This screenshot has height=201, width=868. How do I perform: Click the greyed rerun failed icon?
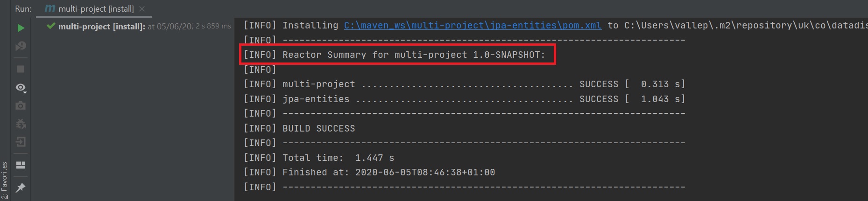tap(21, 46)
